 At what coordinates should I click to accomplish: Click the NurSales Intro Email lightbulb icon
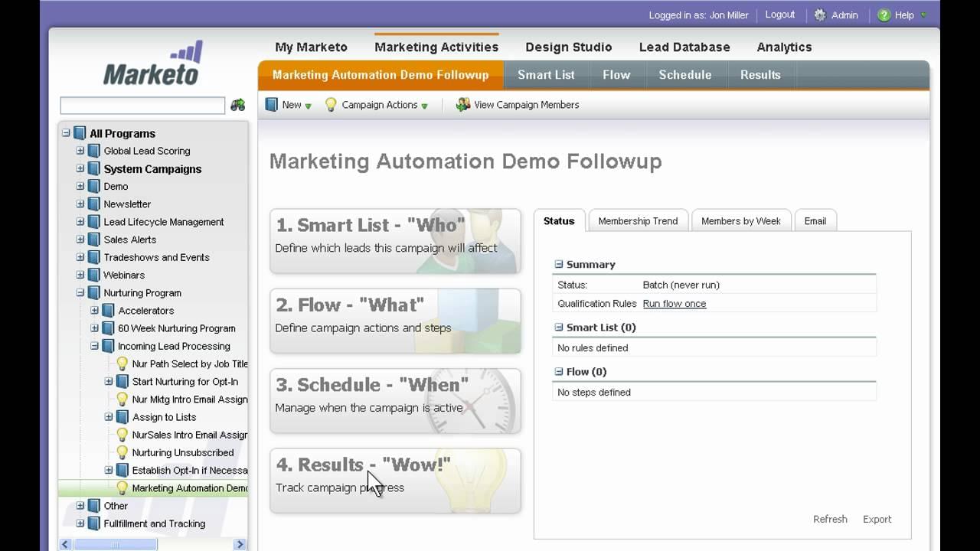122,435
